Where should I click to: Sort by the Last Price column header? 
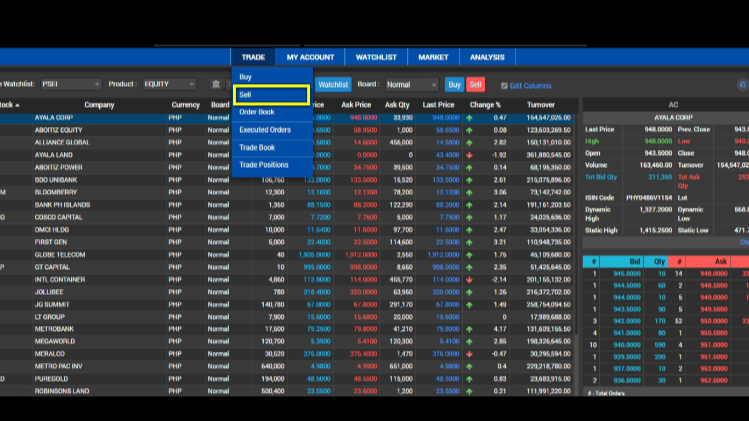pos(438,105)
